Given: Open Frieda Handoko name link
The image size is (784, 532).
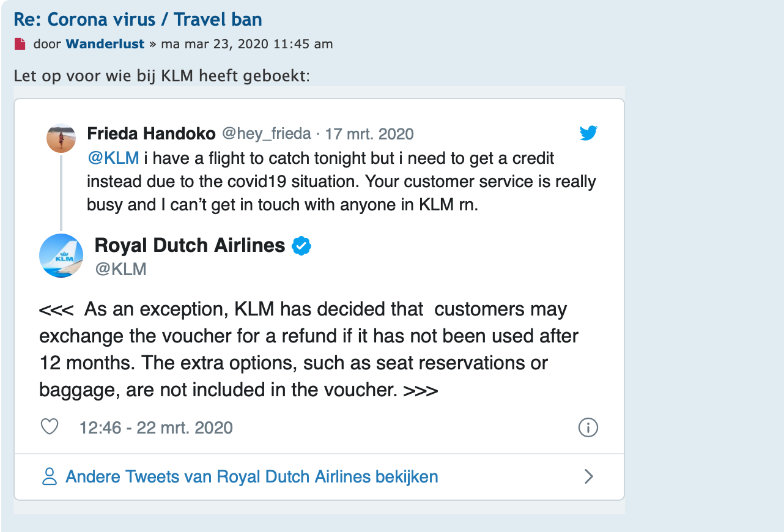Looking at the screenshot, I should point(152,133).
